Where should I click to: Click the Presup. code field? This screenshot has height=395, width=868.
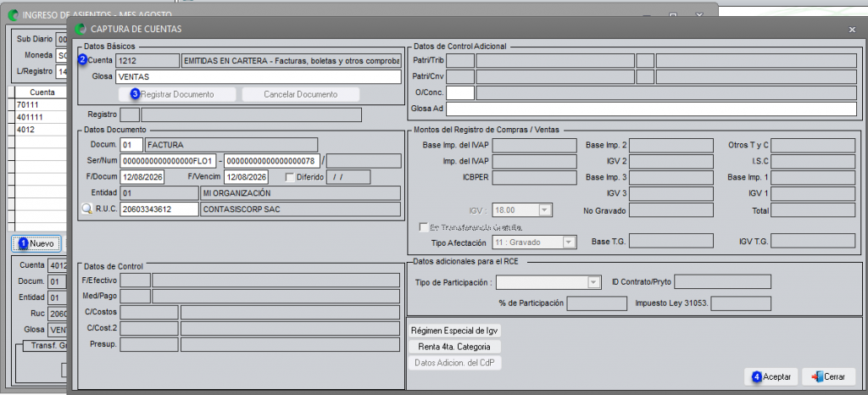(149, 345)
